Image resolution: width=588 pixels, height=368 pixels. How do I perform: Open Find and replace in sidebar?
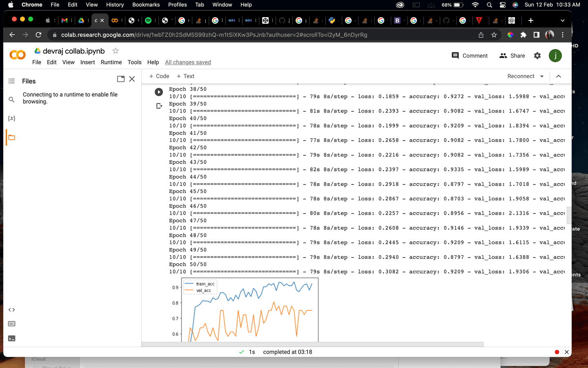pyautogui.click(x=11, y=99)
